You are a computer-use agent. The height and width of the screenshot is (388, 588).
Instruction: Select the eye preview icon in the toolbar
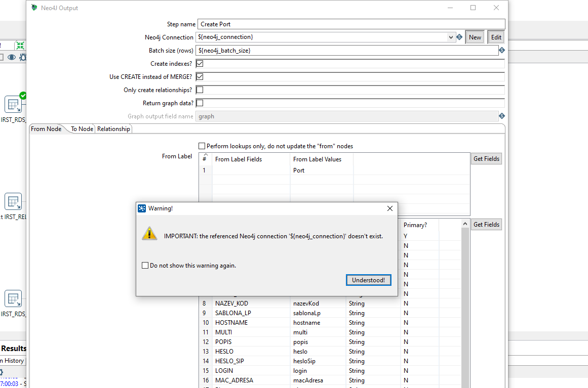click(x=11, y=57)
